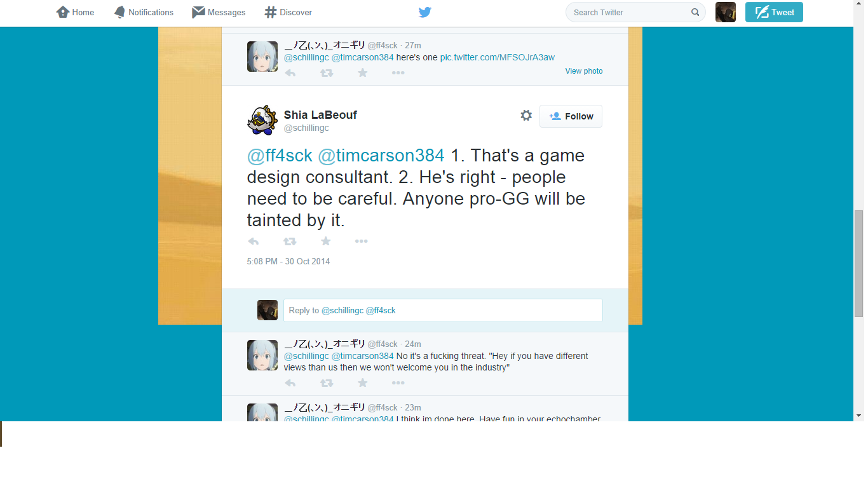Click the reply arrow on Shia LaBeouf's tweet

(x=254, y=241)
